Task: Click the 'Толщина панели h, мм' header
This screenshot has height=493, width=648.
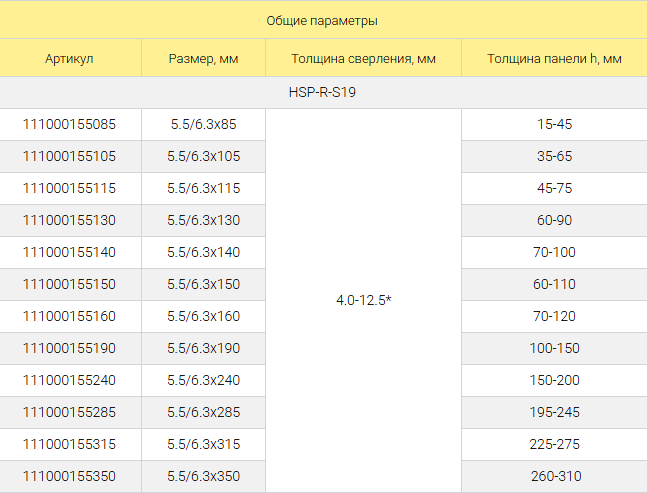Action: coord(554,58)
